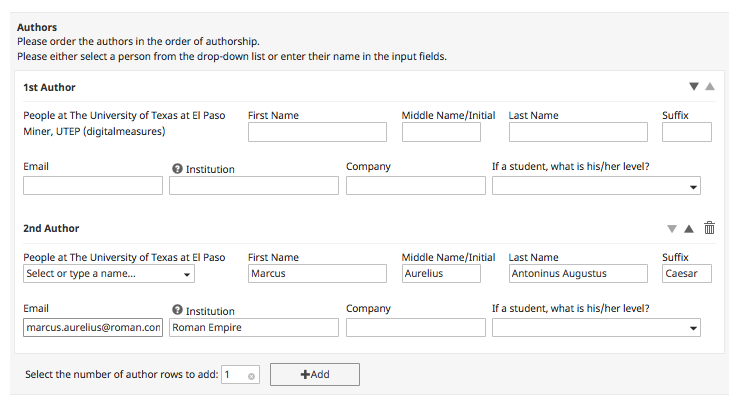Click Middle Name field containing Aurelius
Viewport: 737px width, 401px height.
coord(441,274)
